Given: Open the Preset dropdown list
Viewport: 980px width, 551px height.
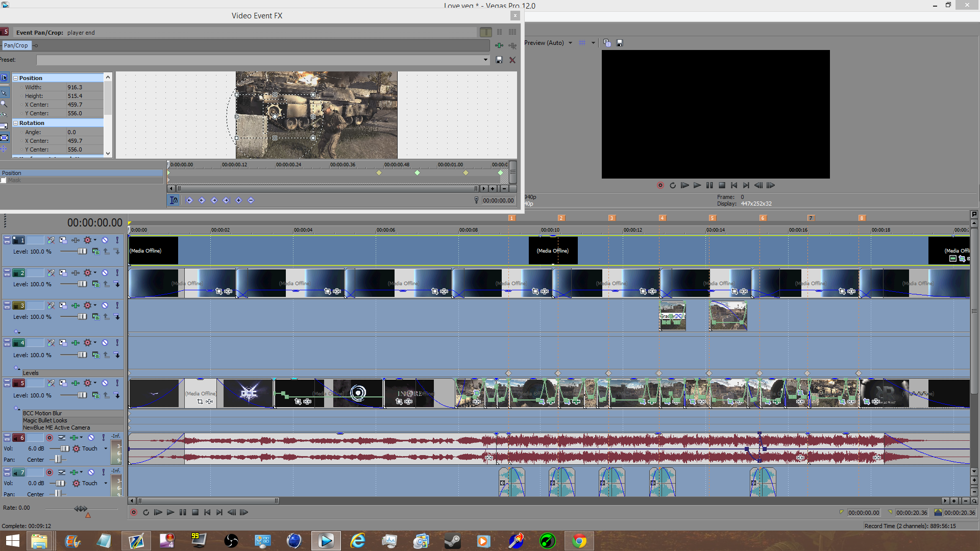Looking at the screenshot, I should tap(485, 60).
